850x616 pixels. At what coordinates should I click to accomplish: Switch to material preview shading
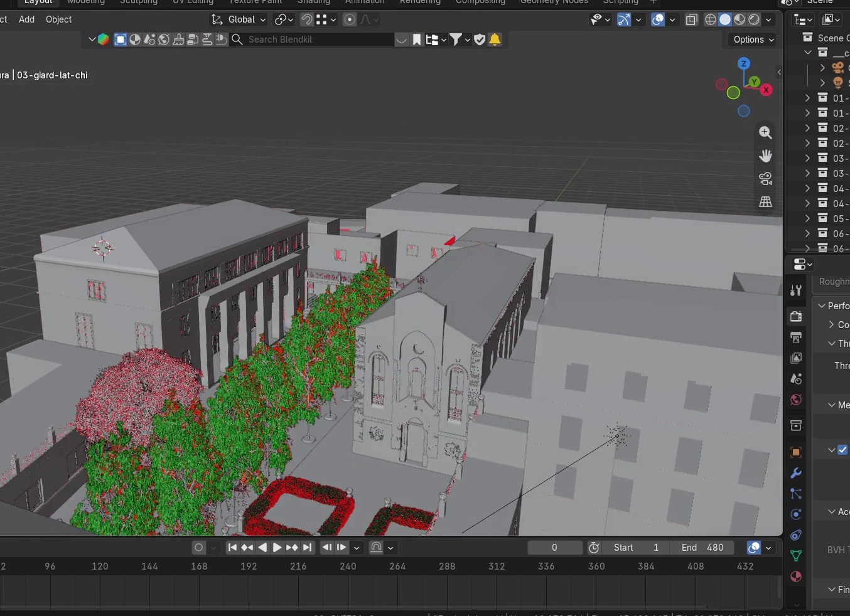tap(740, 19)
